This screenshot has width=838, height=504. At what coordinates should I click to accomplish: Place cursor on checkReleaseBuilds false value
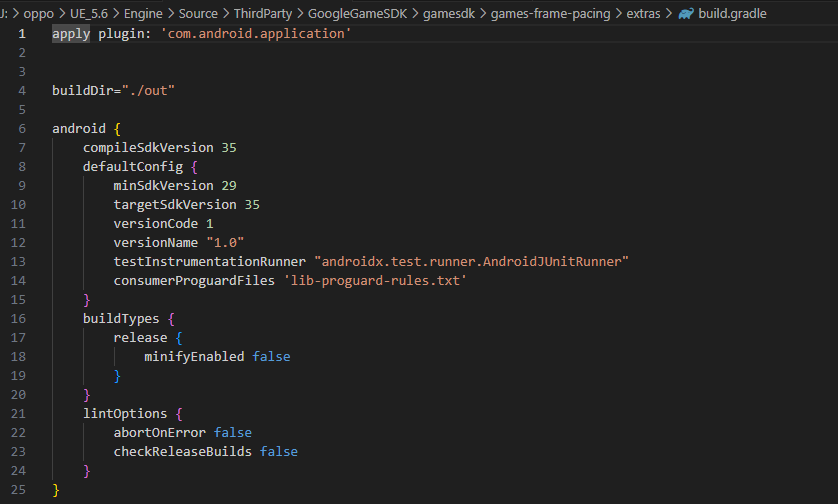278,452
